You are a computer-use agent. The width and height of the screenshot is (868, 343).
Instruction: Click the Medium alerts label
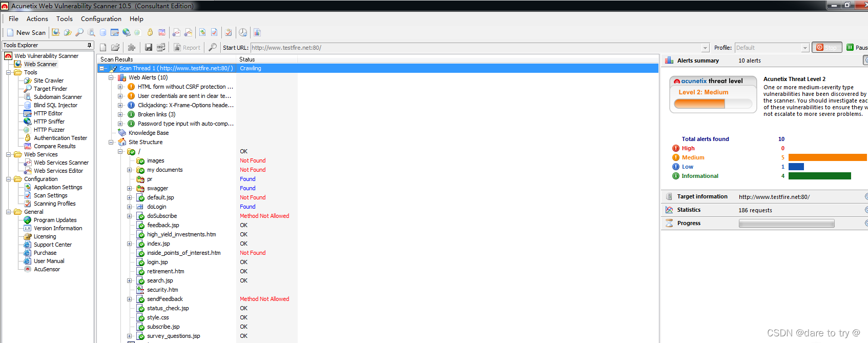693,157
